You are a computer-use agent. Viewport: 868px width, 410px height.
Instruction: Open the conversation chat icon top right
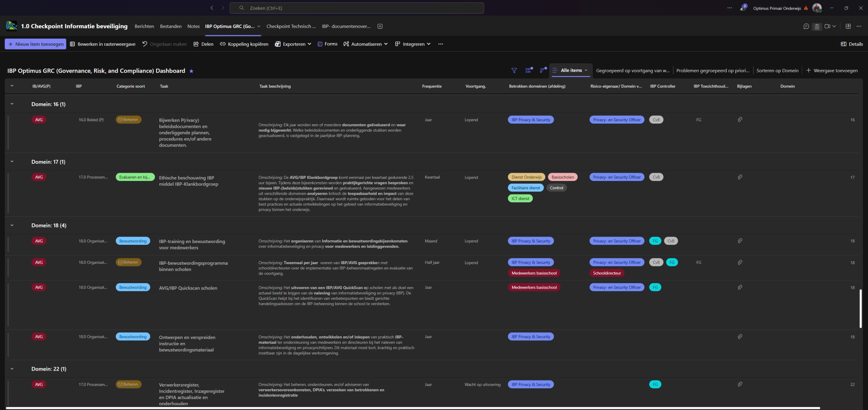point(806,26)
